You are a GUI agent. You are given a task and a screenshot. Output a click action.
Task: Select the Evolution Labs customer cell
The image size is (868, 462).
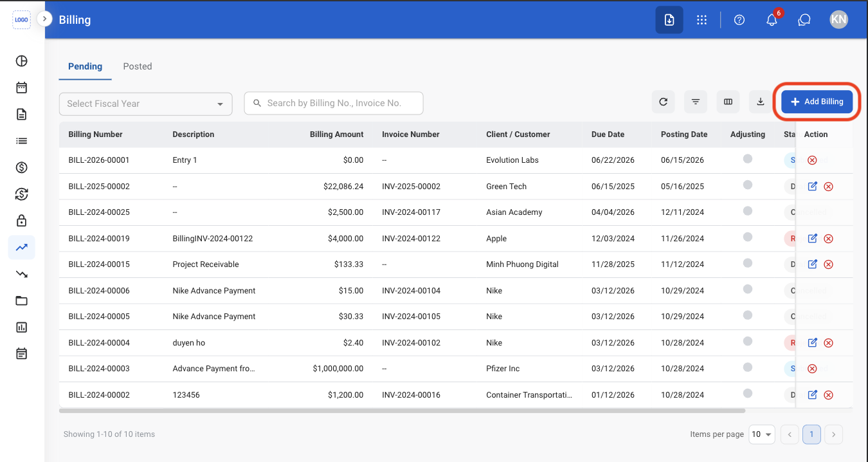512,160
